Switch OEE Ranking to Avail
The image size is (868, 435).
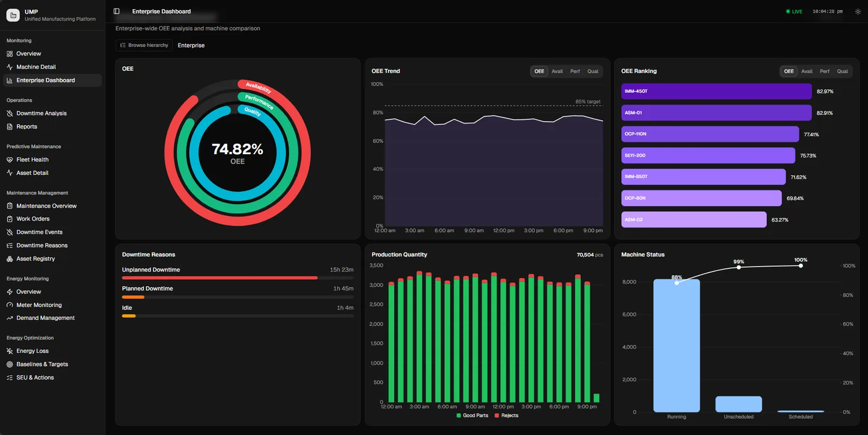click(807, 71)
